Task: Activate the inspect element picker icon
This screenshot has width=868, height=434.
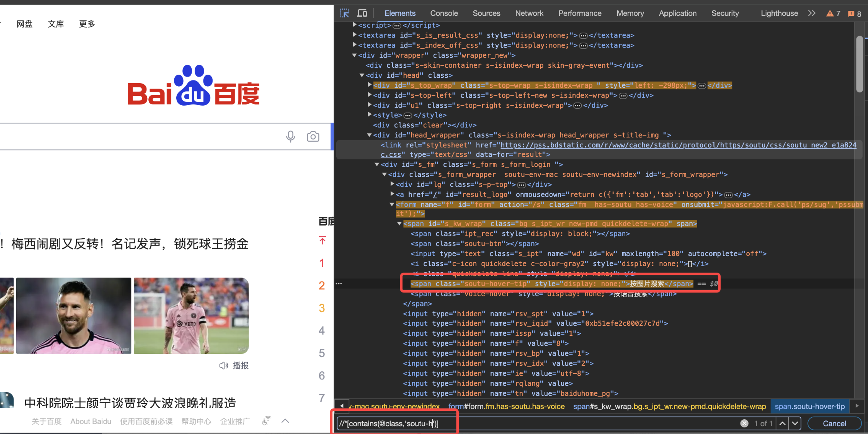Action: coord(344,13)
